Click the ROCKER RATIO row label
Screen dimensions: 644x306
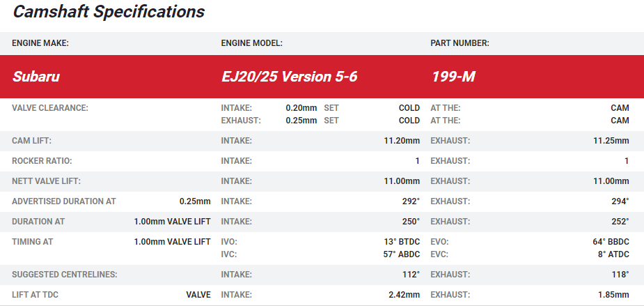pyautogui.click(x=42, y=161)
